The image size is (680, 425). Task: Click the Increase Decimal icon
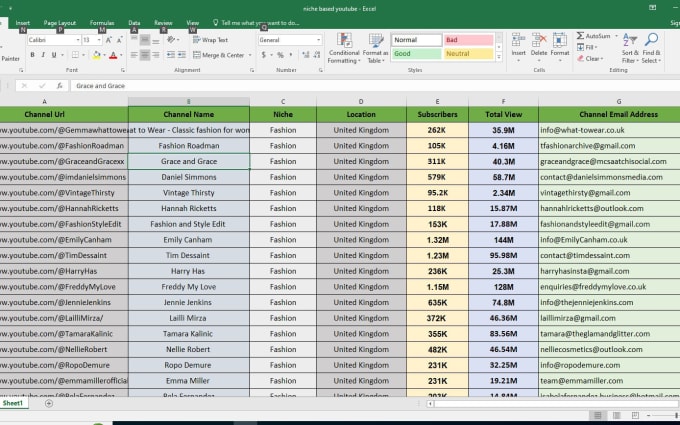tap(306, 55)
